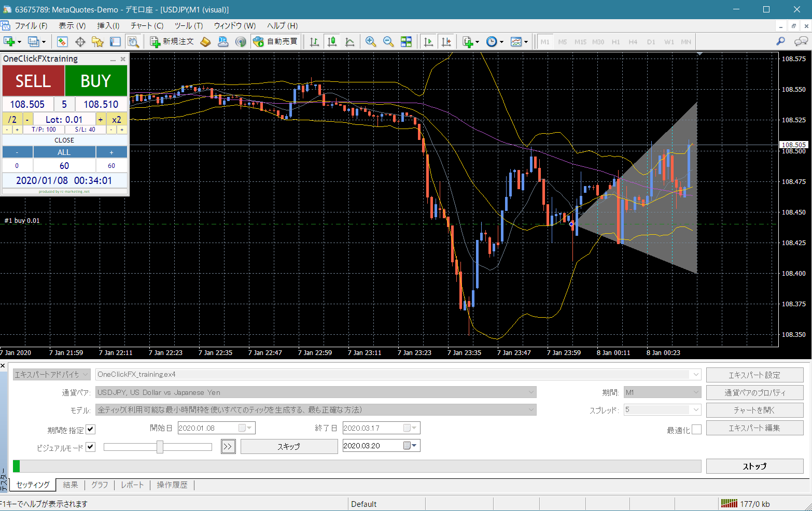The height and width of the screenshot is (511, 812).
Task: Enable the 最適化 checkbox
Action: [696, 429]
